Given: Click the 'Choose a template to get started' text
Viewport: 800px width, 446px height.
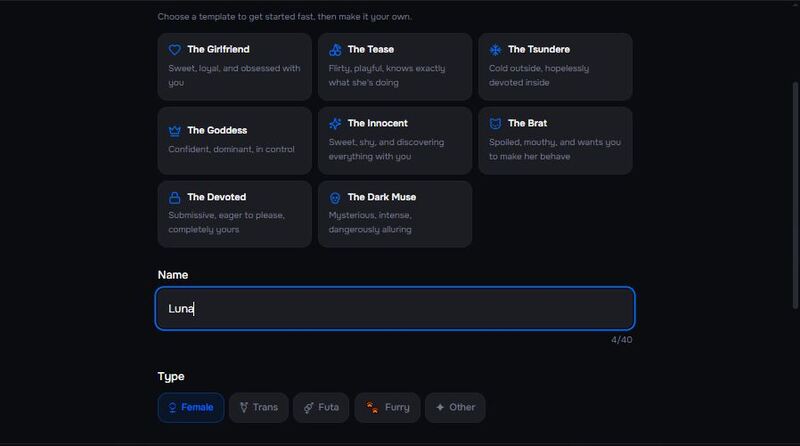Looking at the screenshot, I should [x=284, y=17].
